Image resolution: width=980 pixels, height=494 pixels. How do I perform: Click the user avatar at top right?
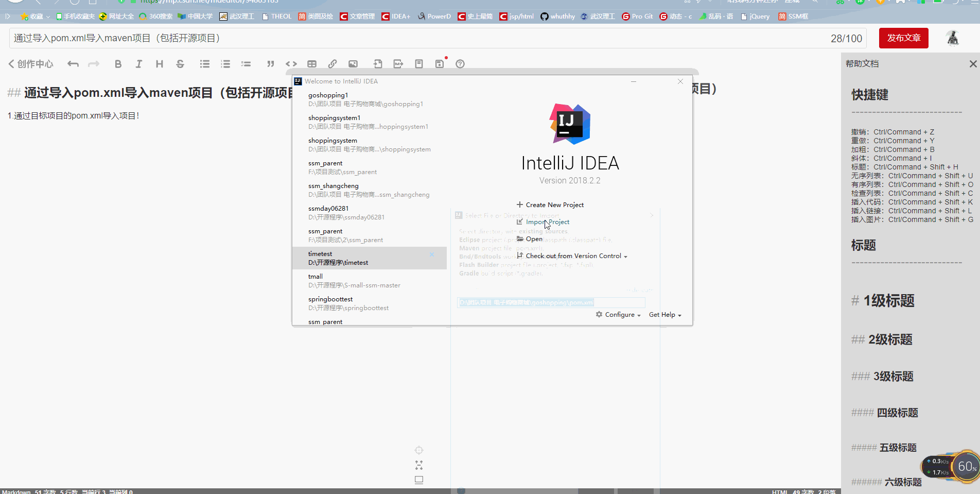(953, 38)
